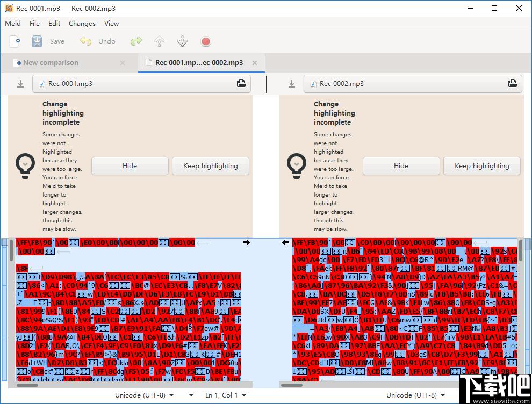Go to next change down arrow
Viewport: 532px width, 404px height.
coord(182,41)
